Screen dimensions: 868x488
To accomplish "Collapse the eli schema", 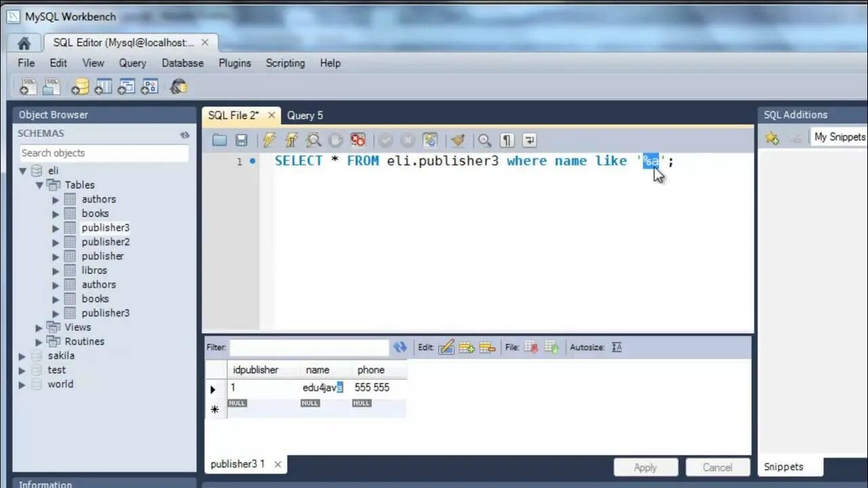I will coord(22,171).
